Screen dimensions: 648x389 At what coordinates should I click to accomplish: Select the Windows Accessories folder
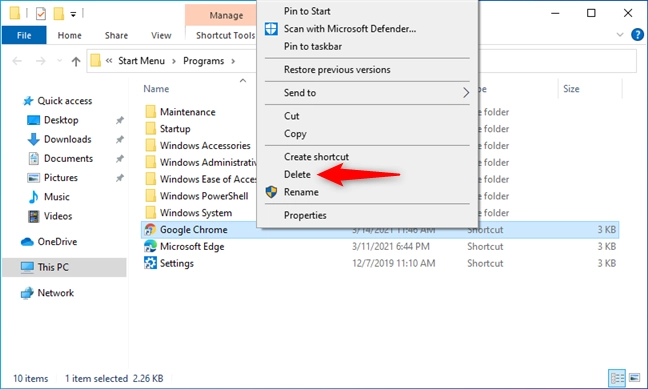pyautogui.click(x=205, y=146)
